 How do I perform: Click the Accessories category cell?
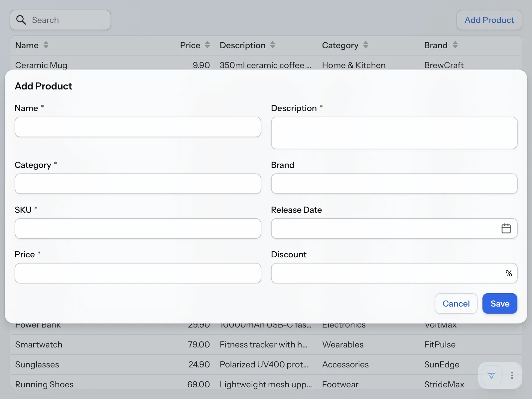click(345, 364)
